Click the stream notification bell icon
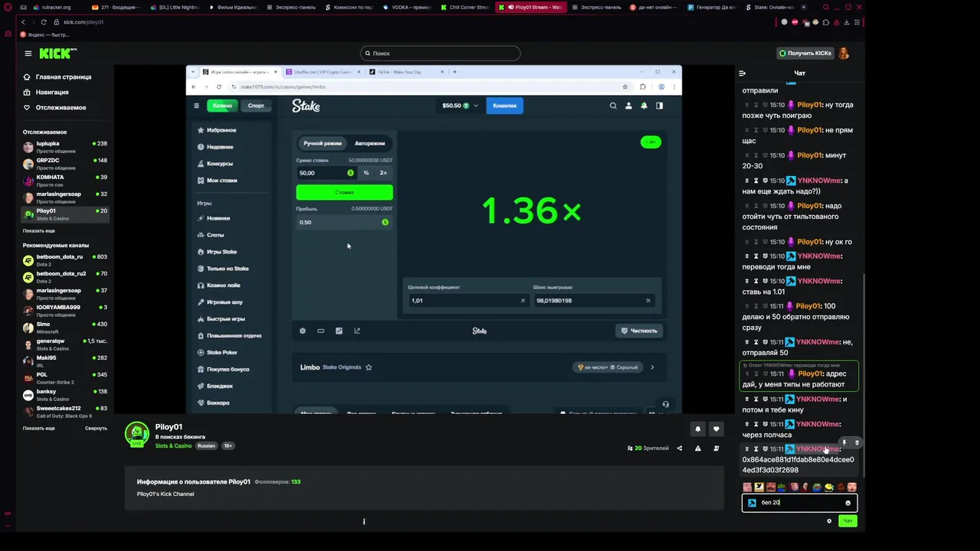Viewport: 980px width, 551px height. pos(697,429)
